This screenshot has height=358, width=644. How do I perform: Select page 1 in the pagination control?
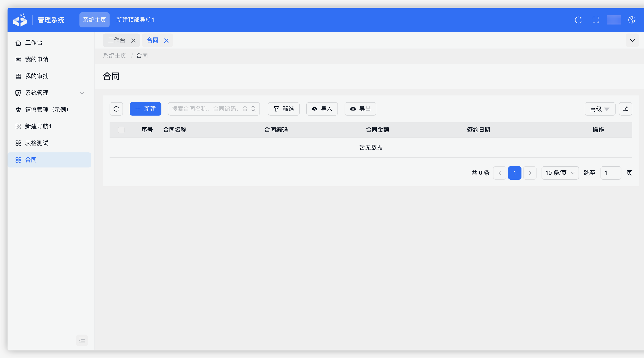click(515, 173)
